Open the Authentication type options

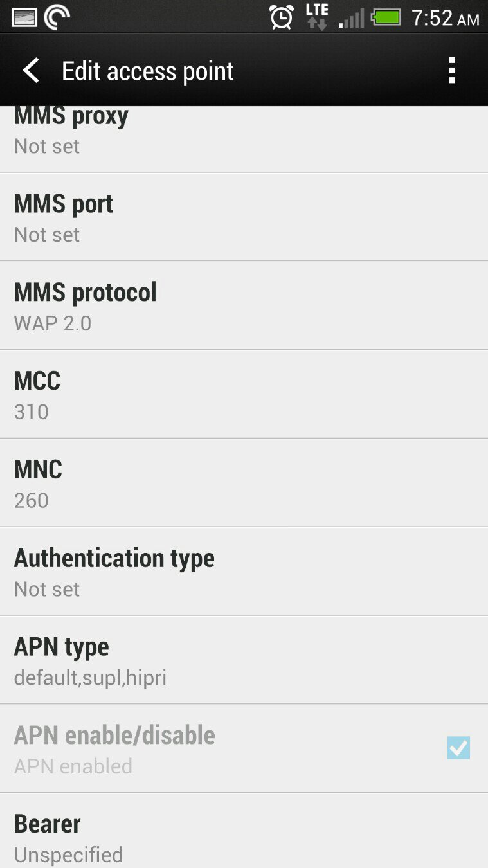pos(244,571)
